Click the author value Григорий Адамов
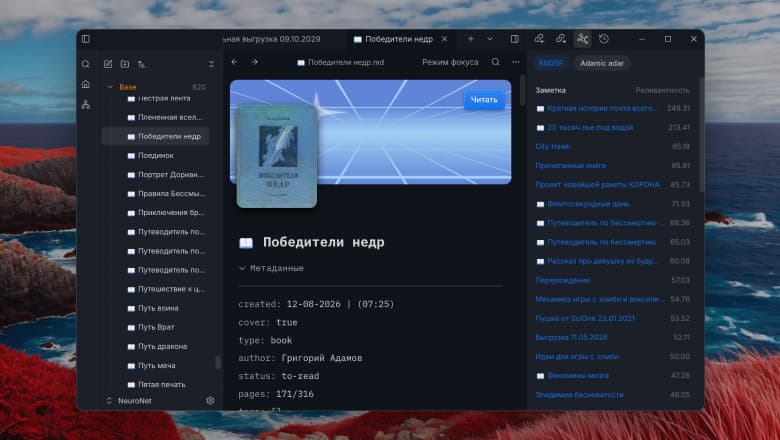Image resolution: width=780 pixels, height=440 pixels. click(322, 358)
